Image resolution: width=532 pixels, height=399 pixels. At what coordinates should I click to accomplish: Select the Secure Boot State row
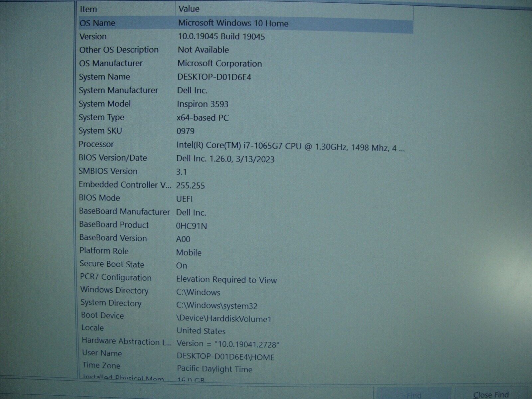click(x=245, y=265)
